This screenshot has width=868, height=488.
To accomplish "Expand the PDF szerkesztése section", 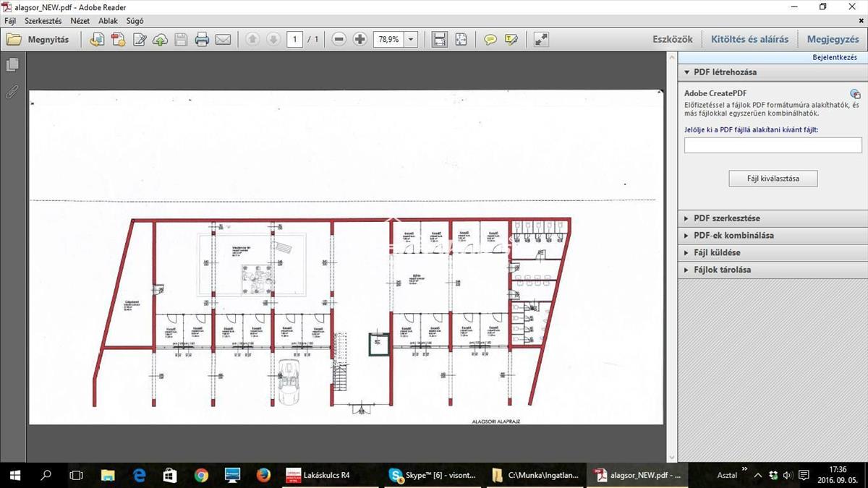I will pos(726,218).
